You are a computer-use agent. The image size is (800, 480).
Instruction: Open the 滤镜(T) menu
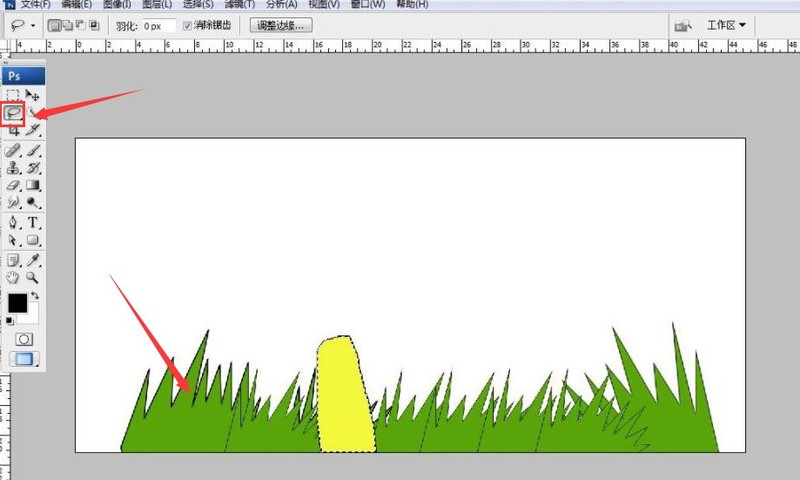240,4
